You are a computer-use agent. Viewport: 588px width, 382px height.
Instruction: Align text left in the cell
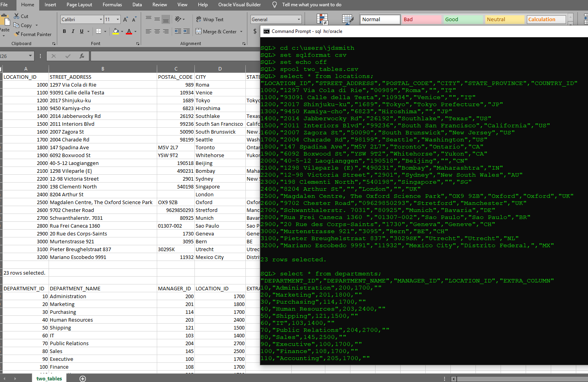coord(149,31)
